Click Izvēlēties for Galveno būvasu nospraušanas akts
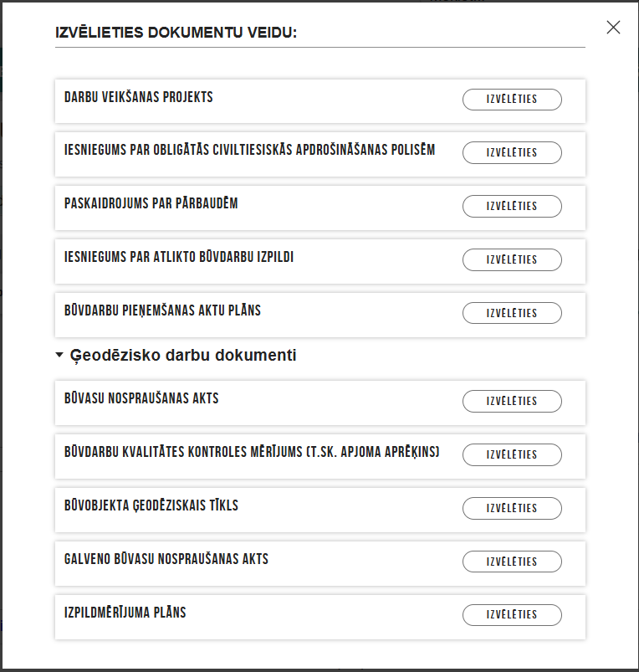Viewport: 639px width, 672px height. pyautogui.click(x=512, y=562)
